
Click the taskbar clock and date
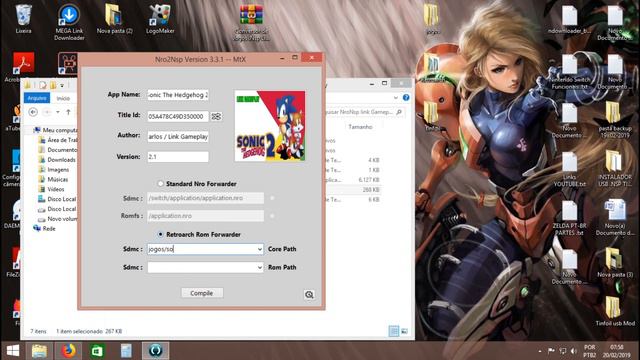click(x=617, y=351)
